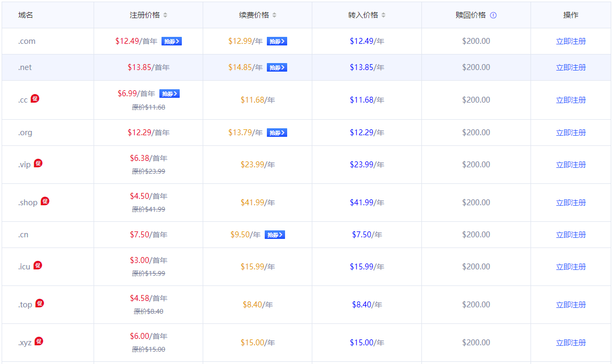Click $6.38/首年 registration price for .vip

coord(149,158)
